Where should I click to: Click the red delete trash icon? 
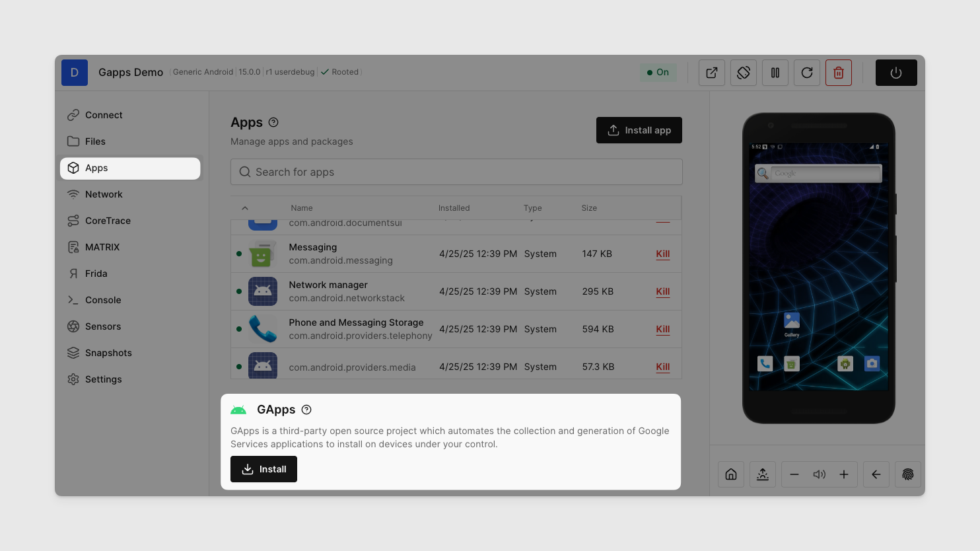click(x=839, y=73)
